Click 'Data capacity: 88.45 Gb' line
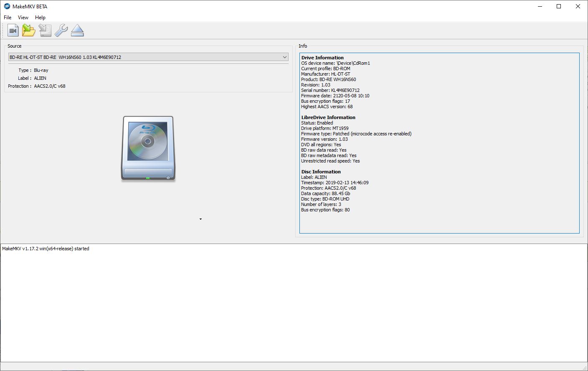 (326, 193)
